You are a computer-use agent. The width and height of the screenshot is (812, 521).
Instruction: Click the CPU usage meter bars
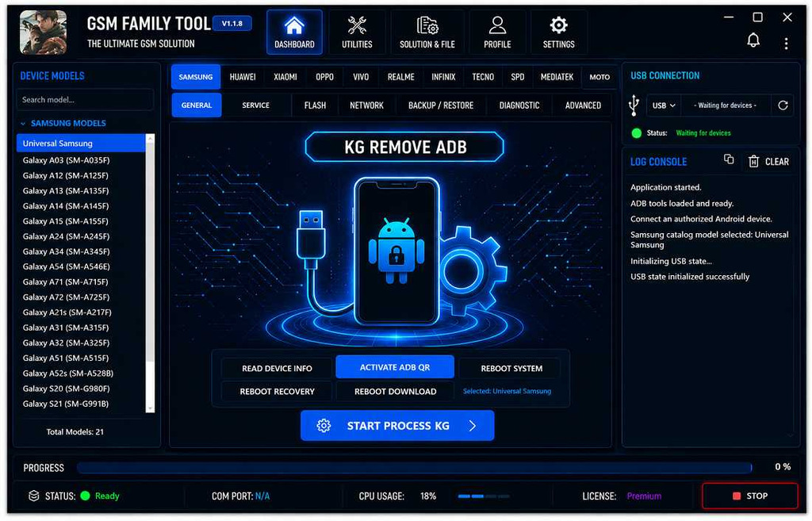point(483,496)
